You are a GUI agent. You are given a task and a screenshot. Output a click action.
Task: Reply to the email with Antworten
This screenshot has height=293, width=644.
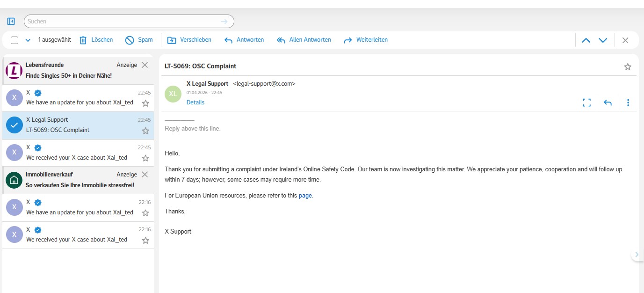[244, 40]
